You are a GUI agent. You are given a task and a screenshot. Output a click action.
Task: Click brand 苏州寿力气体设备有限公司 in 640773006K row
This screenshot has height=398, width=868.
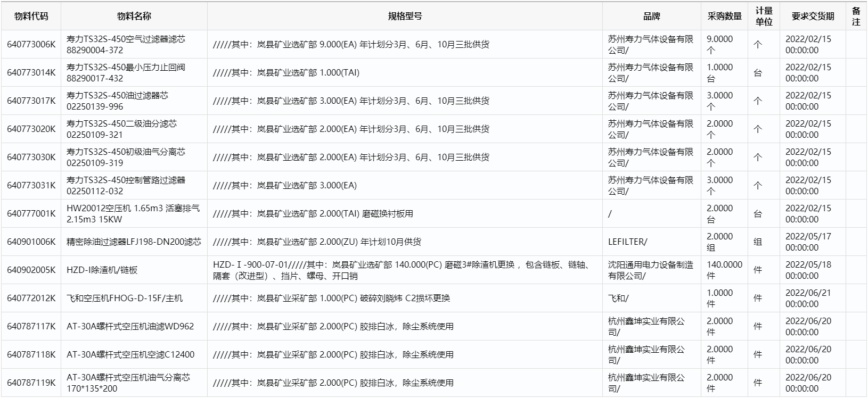[651, 45]
